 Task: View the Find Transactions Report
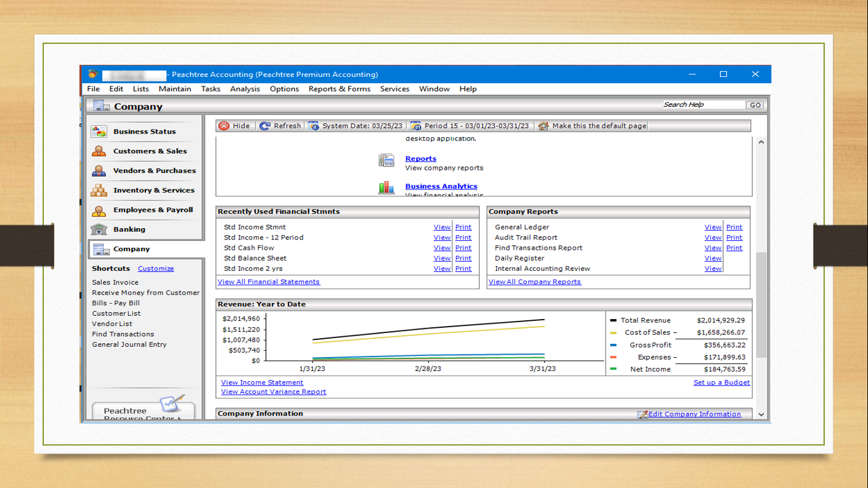coord(713,248)
